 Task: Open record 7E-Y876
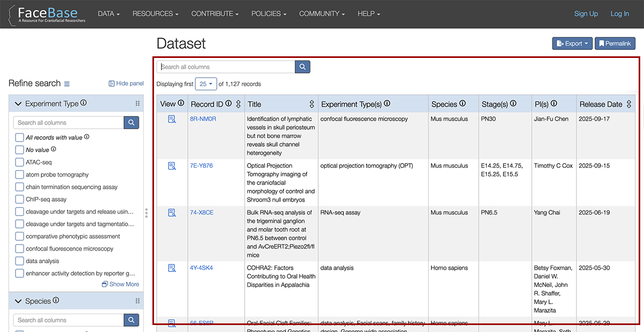coord(201,165)
